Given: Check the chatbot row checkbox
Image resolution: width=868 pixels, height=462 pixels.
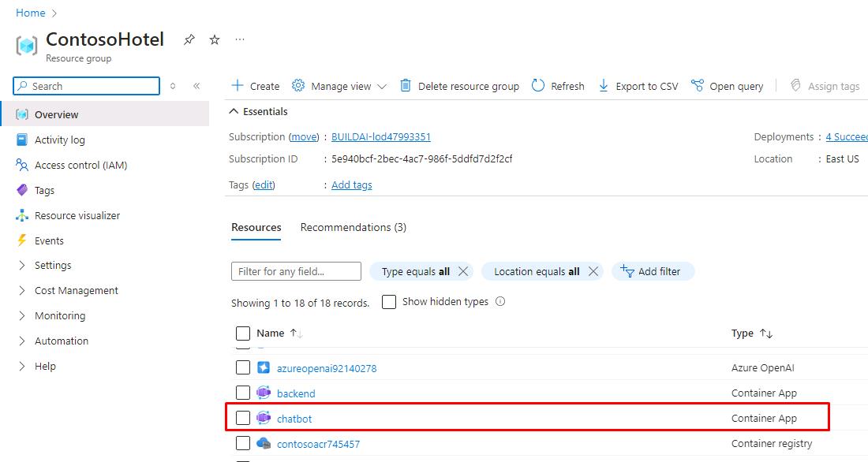Looking at the screenshot, I should [x=243, y=418].
